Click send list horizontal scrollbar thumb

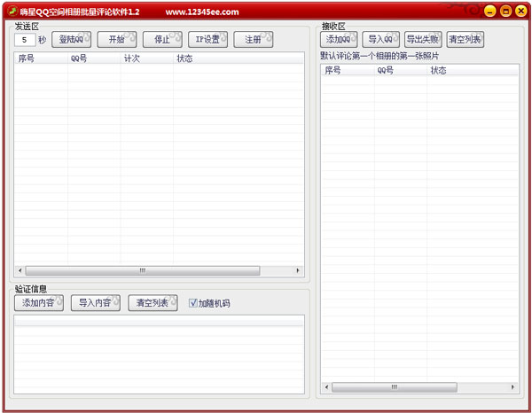[143, 270]
